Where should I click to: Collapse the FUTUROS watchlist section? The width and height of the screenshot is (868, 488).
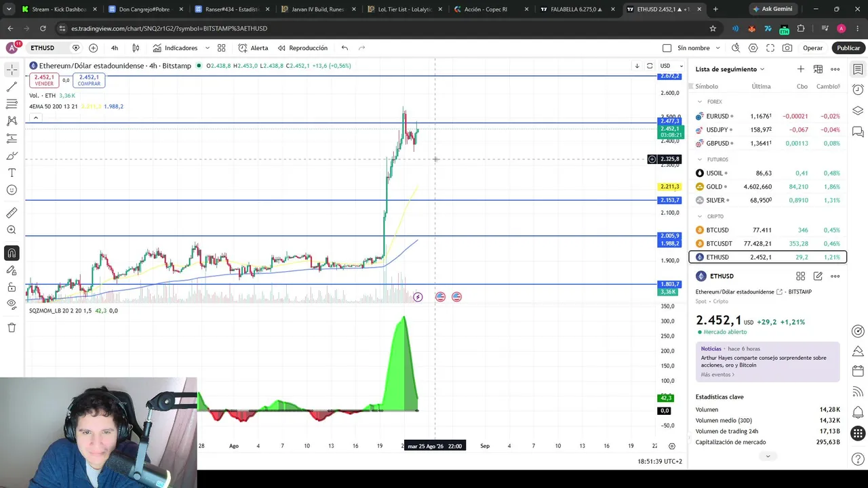[x=700, y=159]
